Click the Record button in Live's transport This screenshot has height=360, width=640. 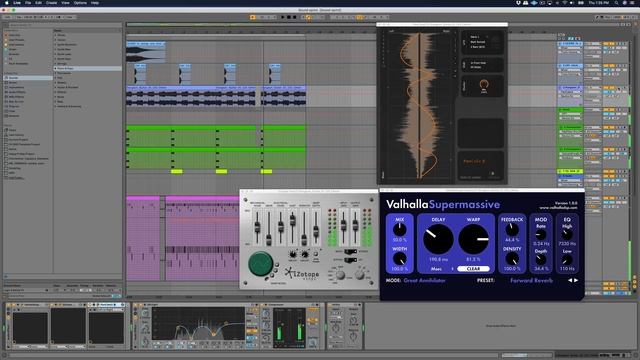tap(294, 17)
